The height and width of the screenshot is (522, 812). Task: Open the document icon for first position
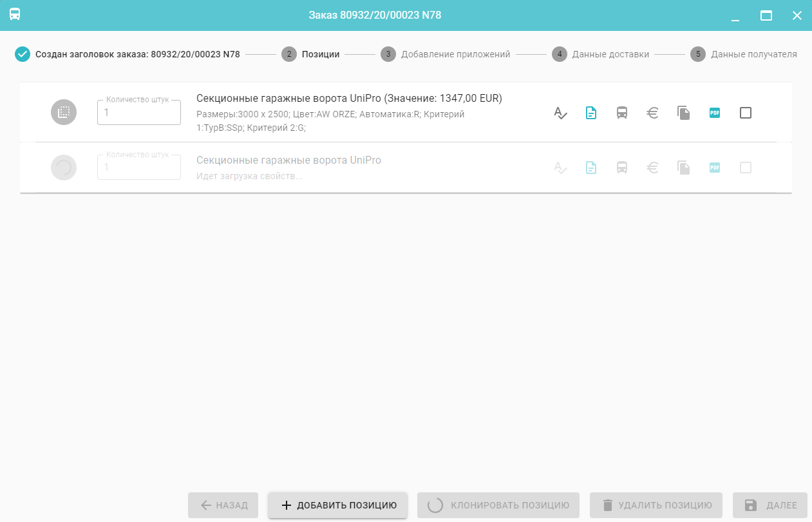tap(590, 113)
